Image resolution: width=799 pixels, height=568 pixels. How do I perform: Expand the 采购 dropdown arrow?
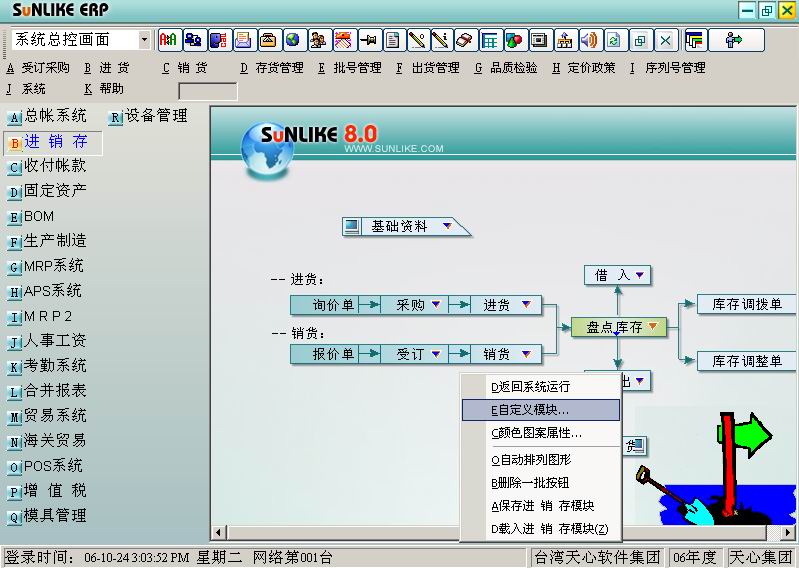[436, 304]
